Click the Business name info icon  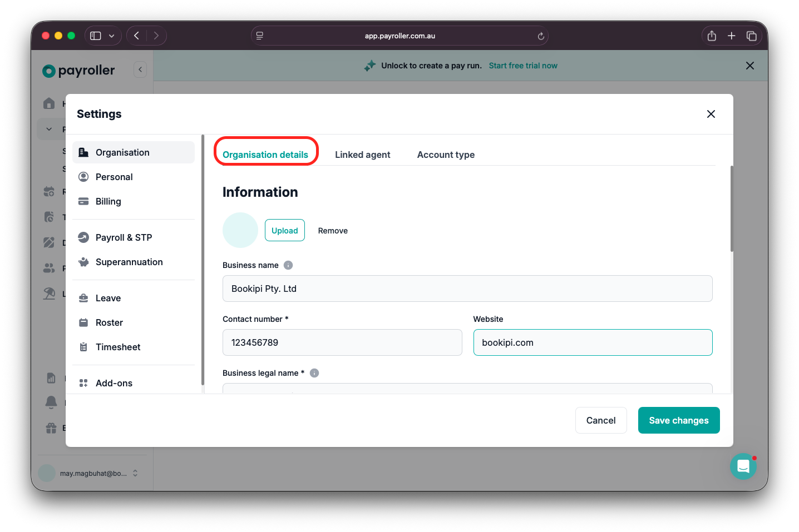288,265
